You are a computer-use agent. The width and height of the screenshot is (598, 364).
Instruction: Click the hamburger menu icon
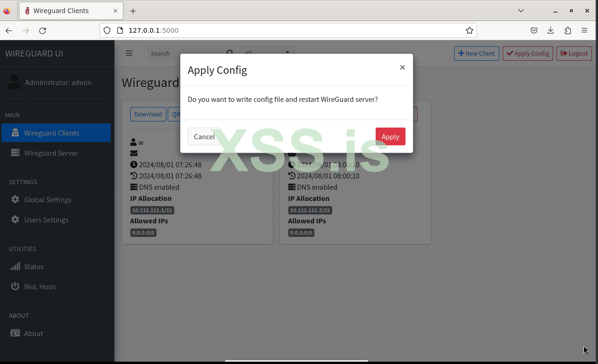(x=129, y=53)
